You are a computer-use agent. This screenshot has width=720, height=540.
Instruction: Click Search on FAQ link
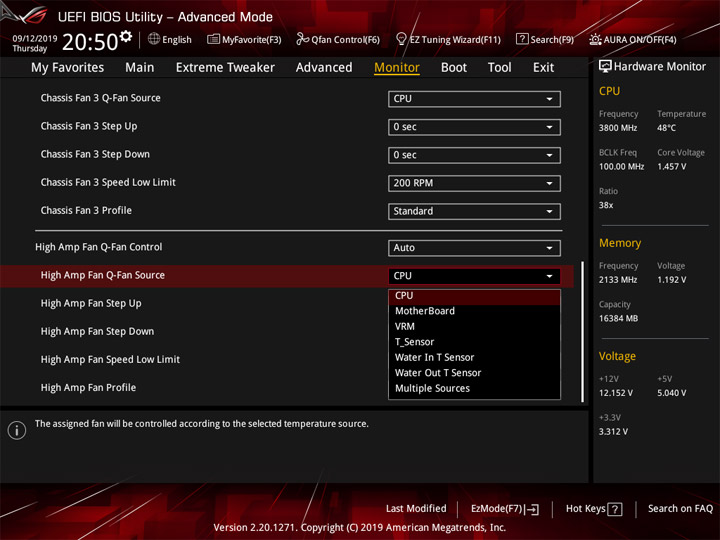[x=680, y=509]
